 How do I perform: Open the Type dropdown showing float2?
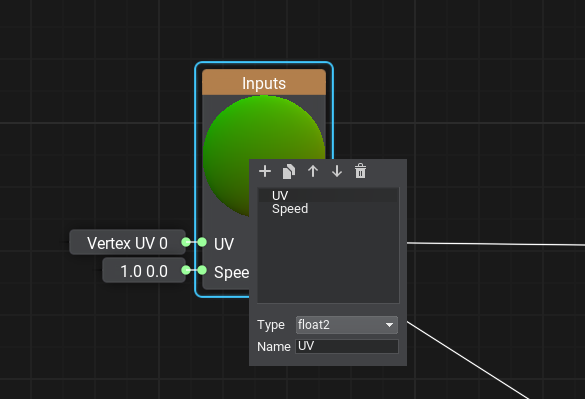[347, 325]
